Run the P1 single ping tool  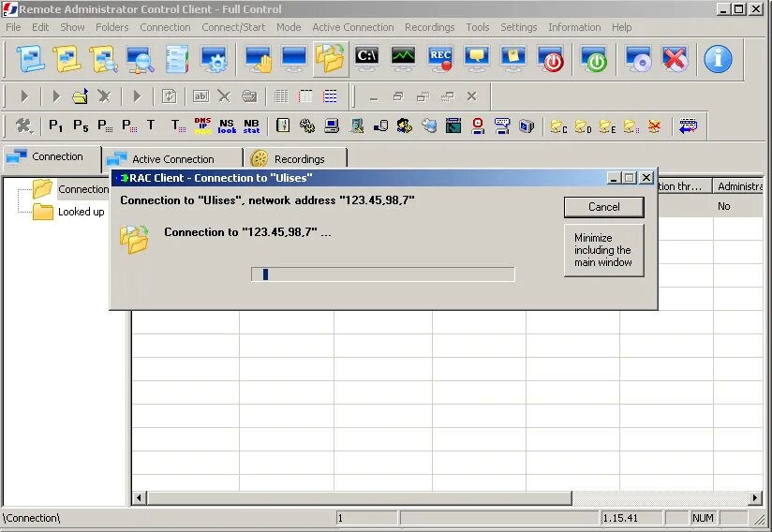point(55,126)
